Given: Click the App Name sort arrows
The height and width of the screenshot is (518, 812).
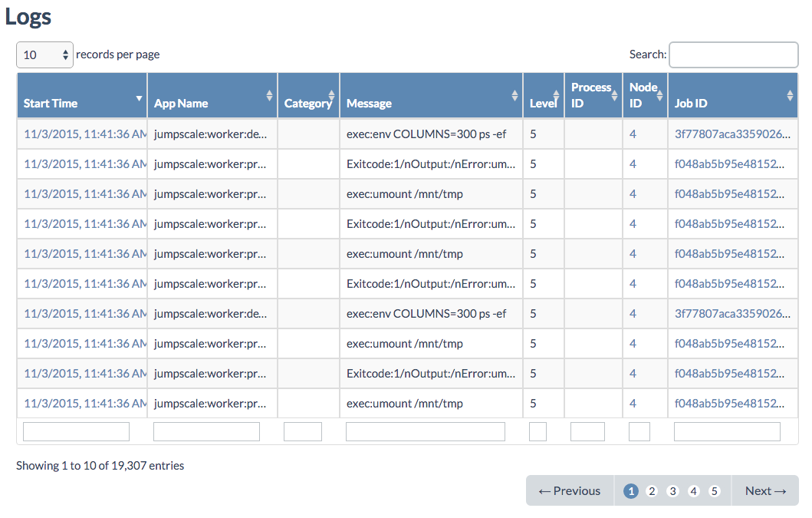Looking at the screenshot, I should click(269, 95).
